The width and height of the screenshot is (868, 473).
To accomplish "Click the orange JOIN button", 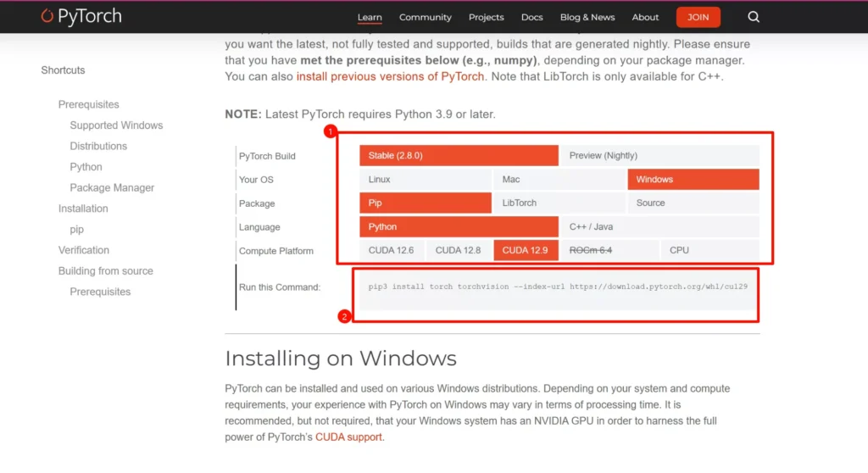I will pyautogui.click(x=698, y=17).
